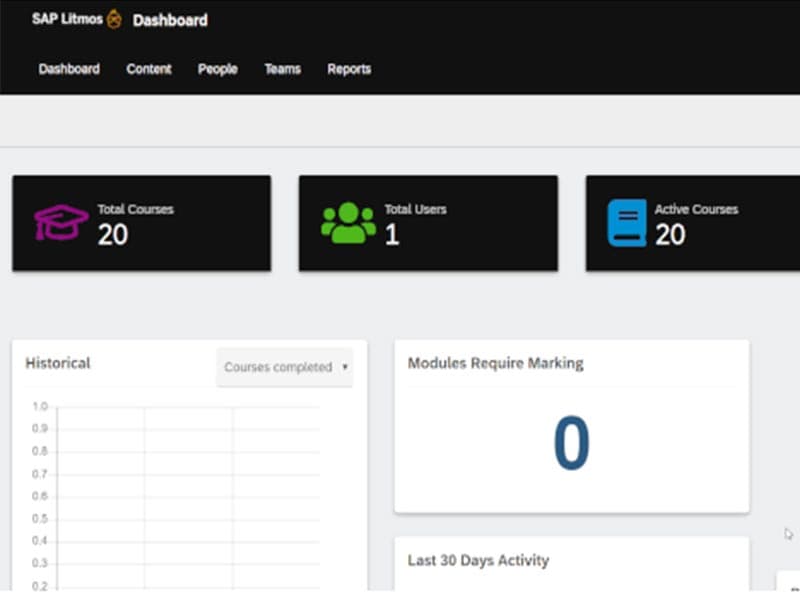This screenshot has width=800, height=600.
Task: Click the Modules Require Marking count 0
Action: tap(572, 442)
